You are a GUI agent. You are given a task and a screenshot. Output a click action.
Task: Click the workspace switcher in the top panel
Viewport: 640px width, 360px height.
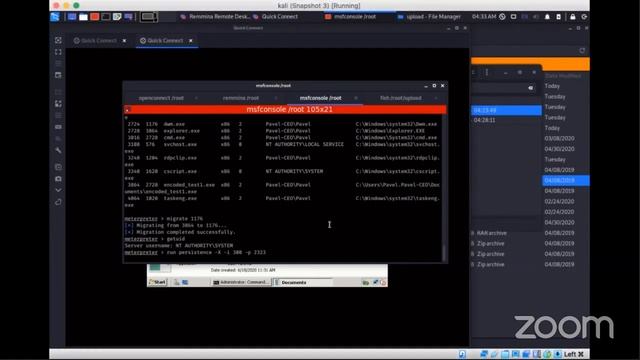(149, 17)
